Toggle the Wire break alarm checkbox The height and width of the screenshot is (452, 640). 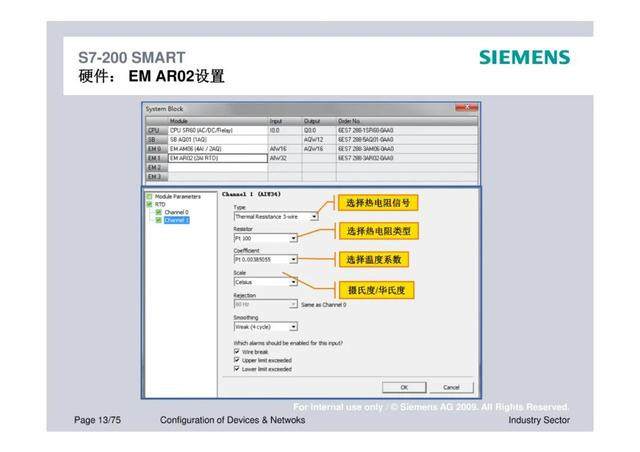(x=237, y=352)
